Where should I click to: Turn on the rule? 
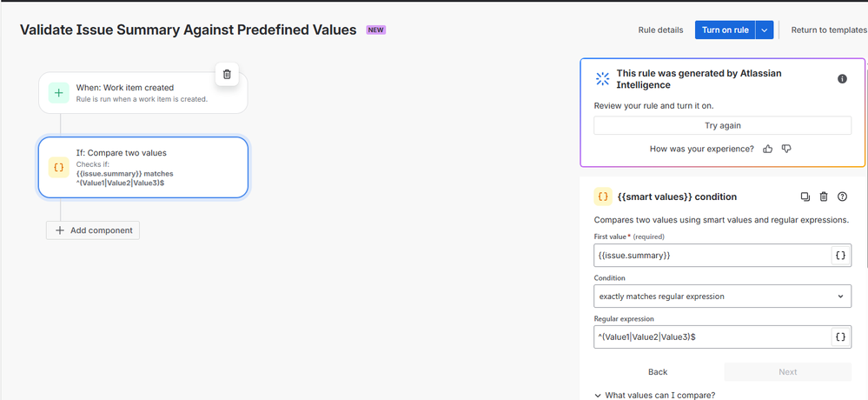[726, 30]
